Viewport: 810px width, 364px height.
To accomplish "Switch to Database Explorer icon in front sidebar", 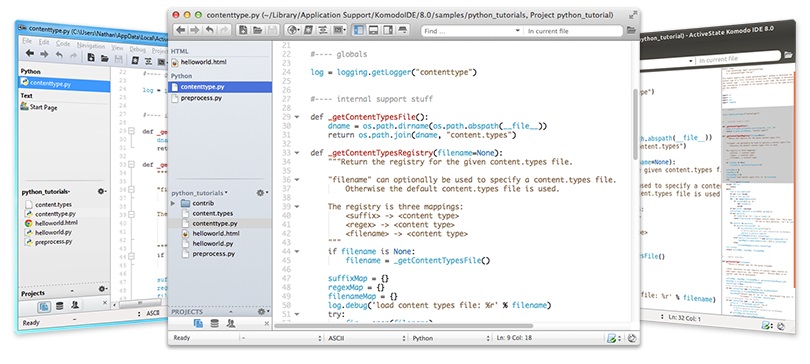I will 214,323.
